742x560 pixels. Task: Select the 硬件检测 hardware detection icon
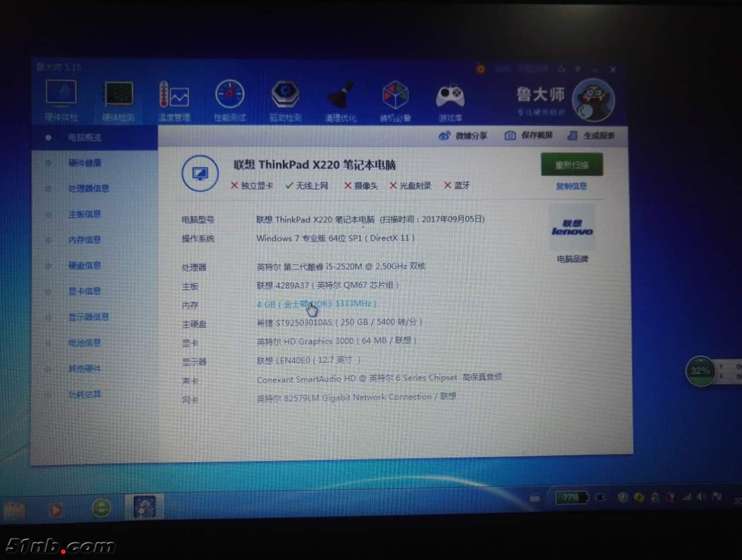[118, 101]
